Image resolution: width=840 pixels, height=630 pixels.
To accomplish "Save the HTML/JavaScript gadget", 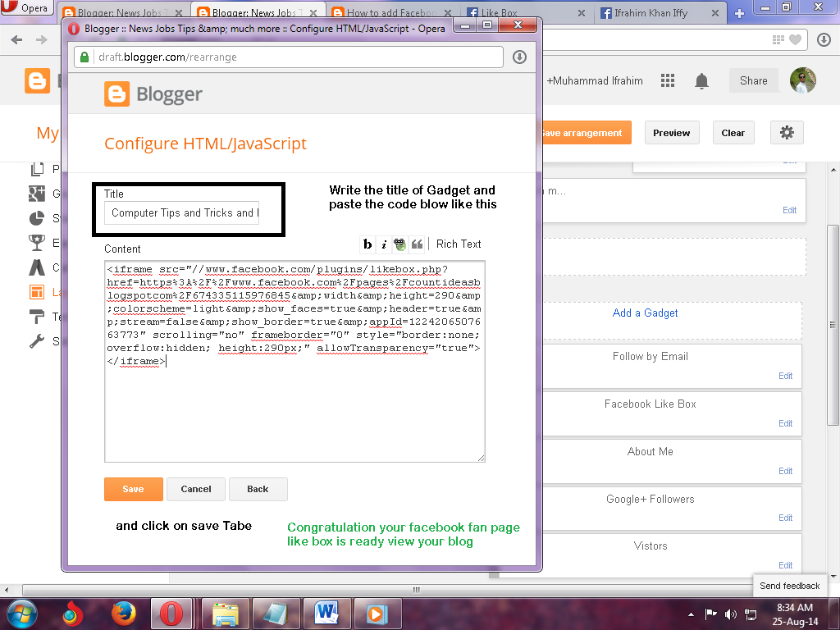I will tap(134, 489).
